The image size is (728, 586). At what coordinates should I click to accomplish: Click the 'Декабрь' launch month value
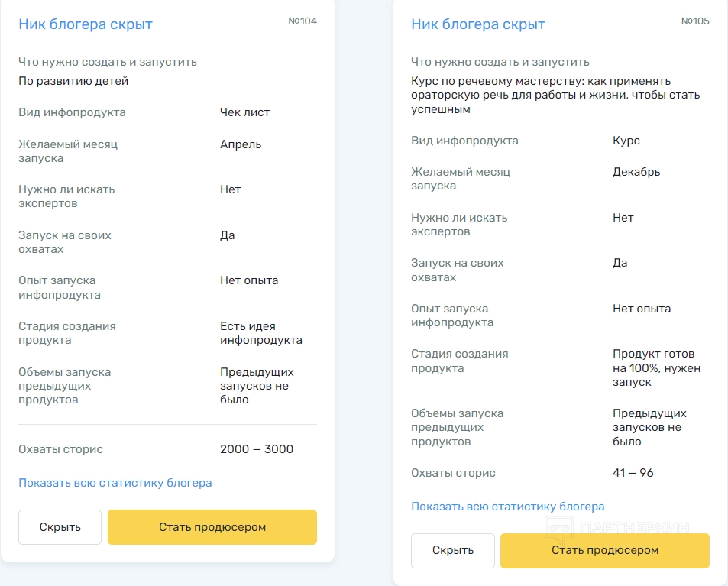(x=636, y=172)
